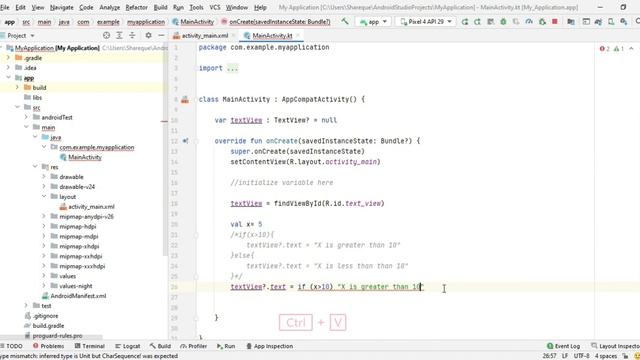The image size is (640, 360).
Task: Expand the .idea folder
Action: [8, 67]
